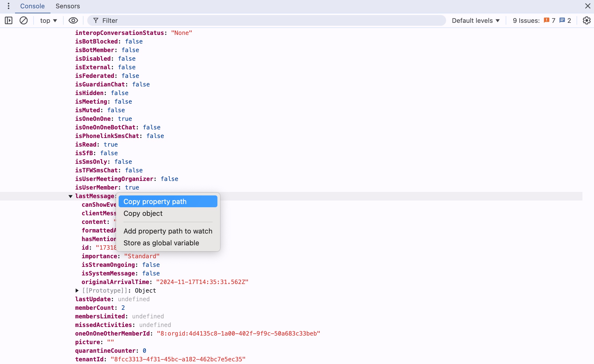Click the isBotMember property row

click(107, 50)
